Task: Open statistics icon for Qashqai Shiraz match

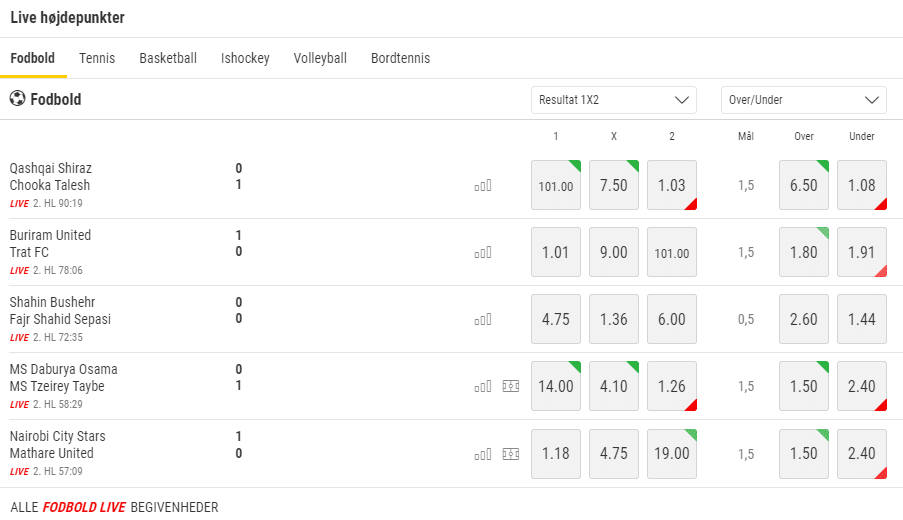Action: (x=483, y=185)
